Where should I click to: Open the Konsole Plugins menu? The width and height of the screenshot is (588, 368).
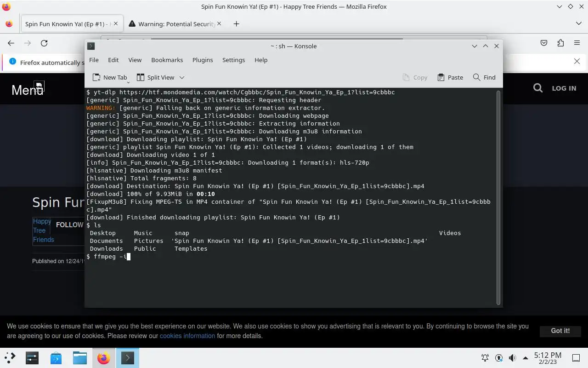point(203,60)
